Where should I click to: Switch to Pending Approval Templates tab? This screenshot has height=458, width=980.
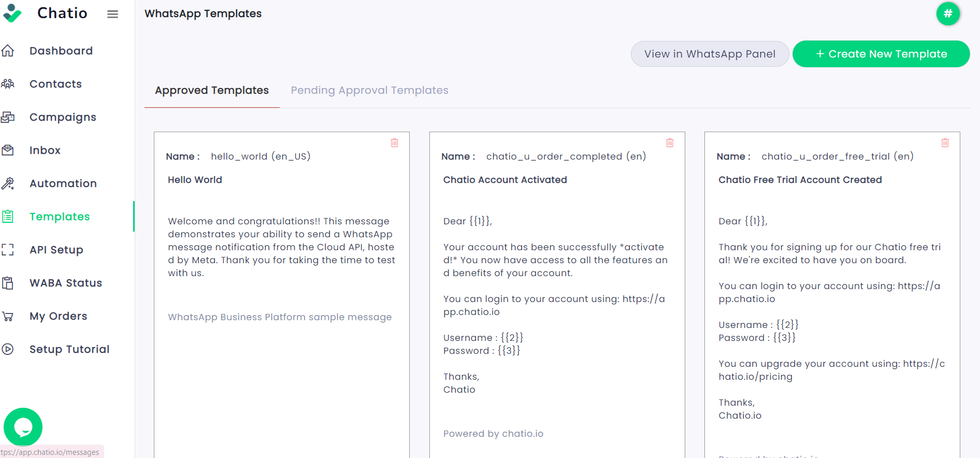coord(369,90)
